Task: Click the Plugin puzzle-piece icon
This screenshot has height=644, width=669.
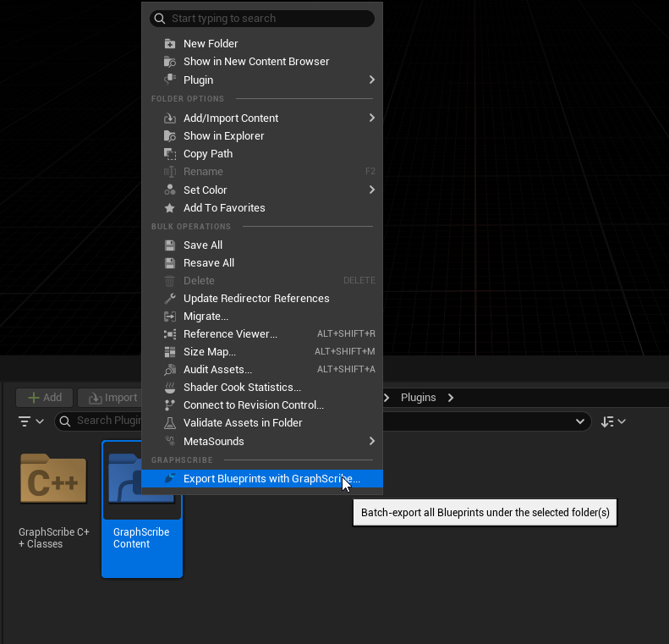Action: [170, 80]
